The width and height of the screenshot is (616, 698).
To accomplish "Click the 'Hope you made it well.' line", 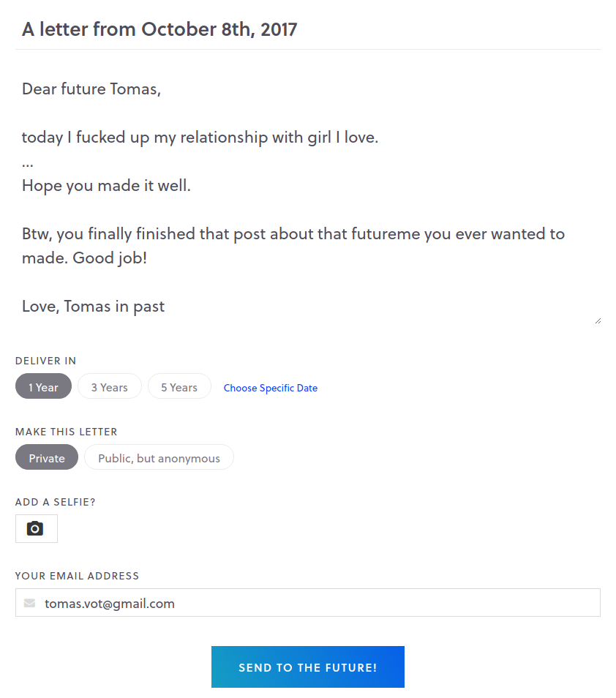I will click(x=106, y=186).
